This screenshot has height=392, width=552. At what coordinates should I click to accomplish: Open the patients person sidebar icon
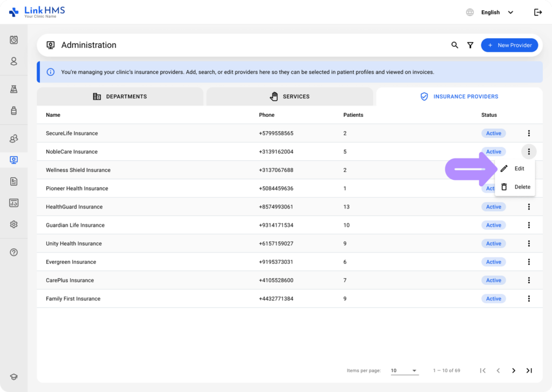click(x=13, y=61)
